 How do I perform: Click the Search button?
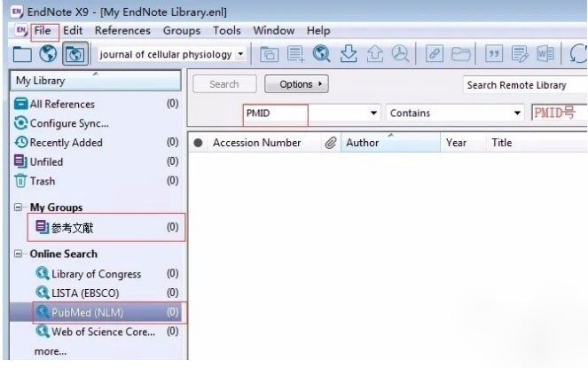click(224, 84)
